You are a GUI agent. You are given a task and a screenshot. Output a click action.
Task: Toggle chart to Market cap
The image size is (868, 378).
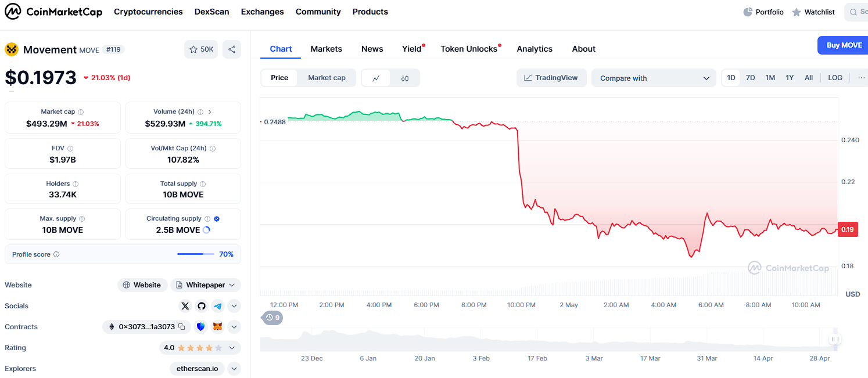[x=327, y=78]
